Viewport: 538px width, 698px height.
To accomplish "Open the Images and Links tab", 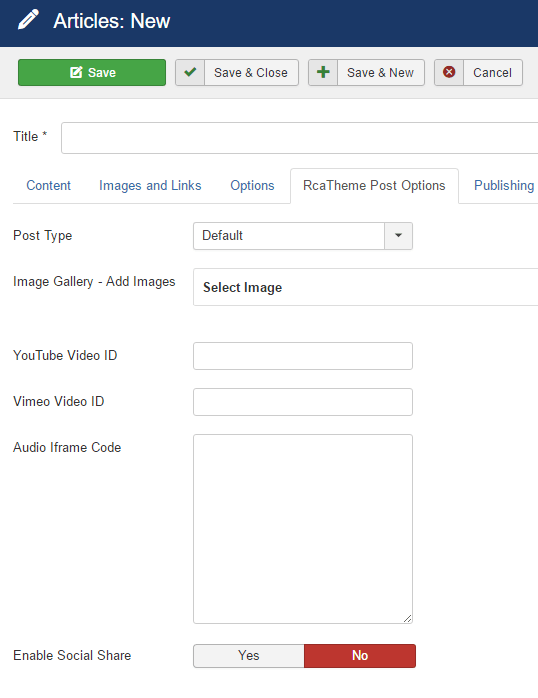I will [150, 185].
